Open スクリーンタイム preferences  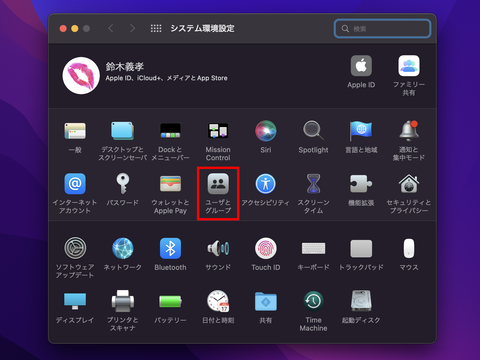coord(313,184)
